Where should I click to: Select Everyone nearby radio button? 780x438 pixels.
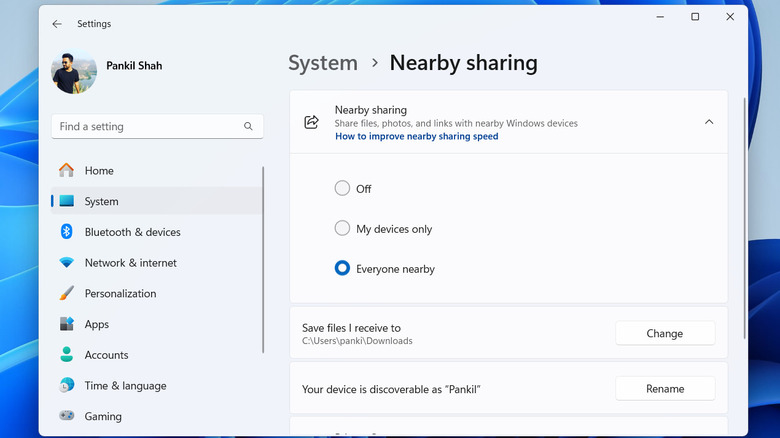click(x=342, y=269)
